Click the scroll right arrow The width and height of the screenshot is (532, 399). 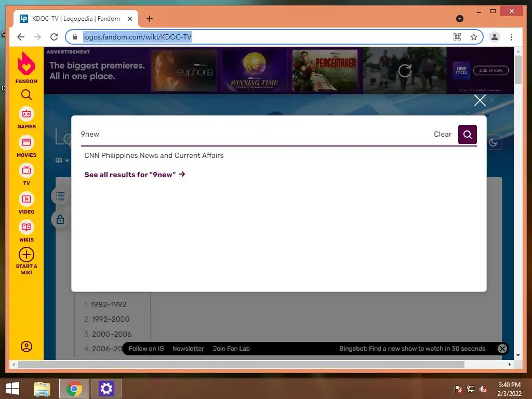[509, 364]
